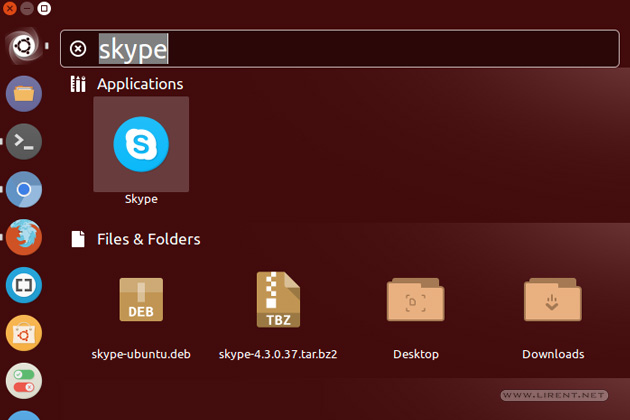Open the Desktop folder
630x420 pixels.
[x=415, y=299]
